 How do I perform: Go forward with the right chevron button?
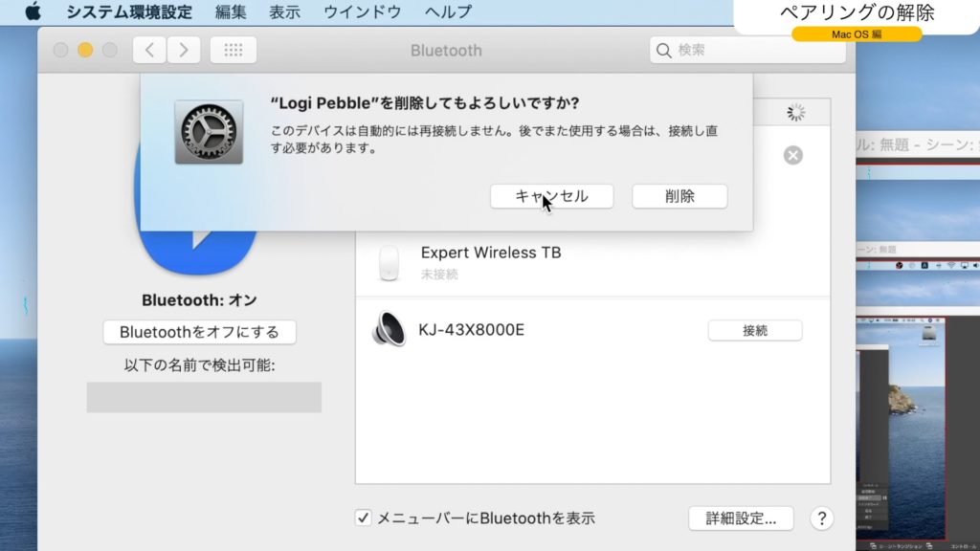coord(183,50)
